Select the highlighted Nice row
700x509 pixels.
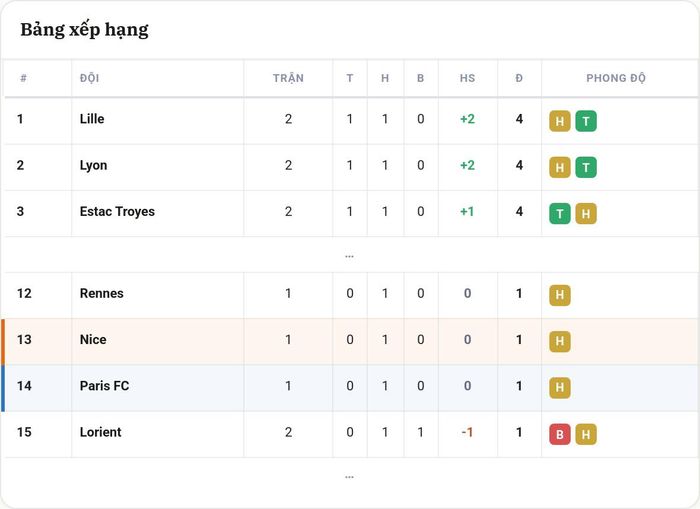tap(350, 342)
